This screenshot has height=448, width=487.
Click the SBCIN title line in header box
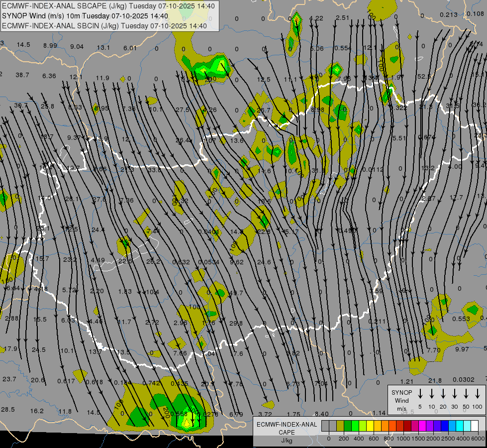click(104, 26)
